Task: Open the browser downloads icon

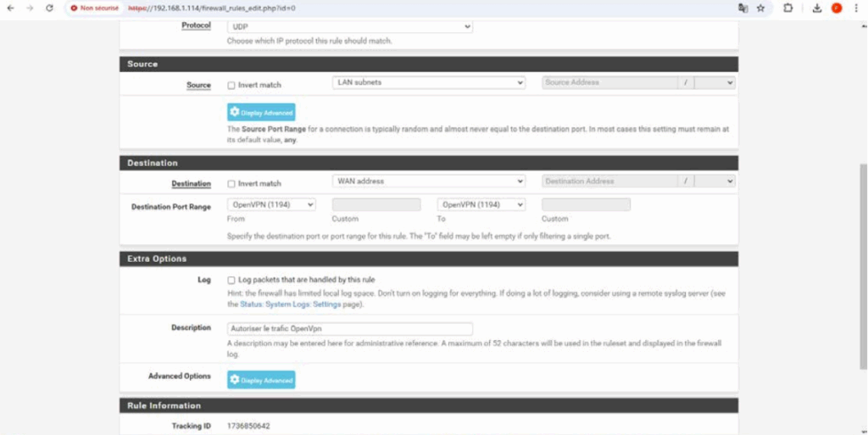Action: [817, 8]
